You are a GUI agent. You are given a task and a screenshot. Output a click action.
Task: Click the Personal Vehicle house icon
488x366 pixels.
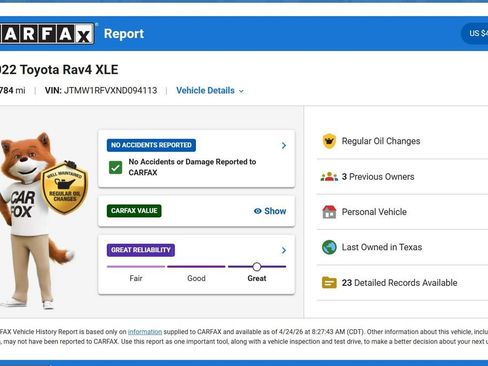[329, 212]
